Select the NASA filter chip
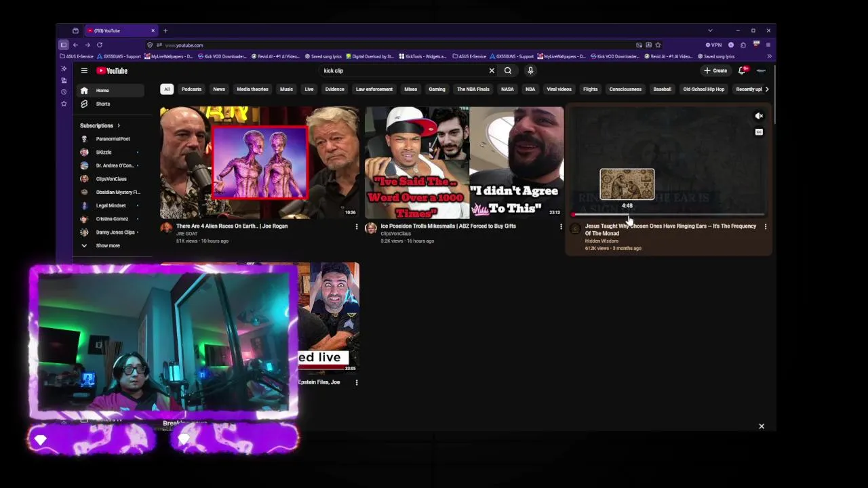Image resolution: width=868 pixels, height=488 pixels. (x=507, y=89)
